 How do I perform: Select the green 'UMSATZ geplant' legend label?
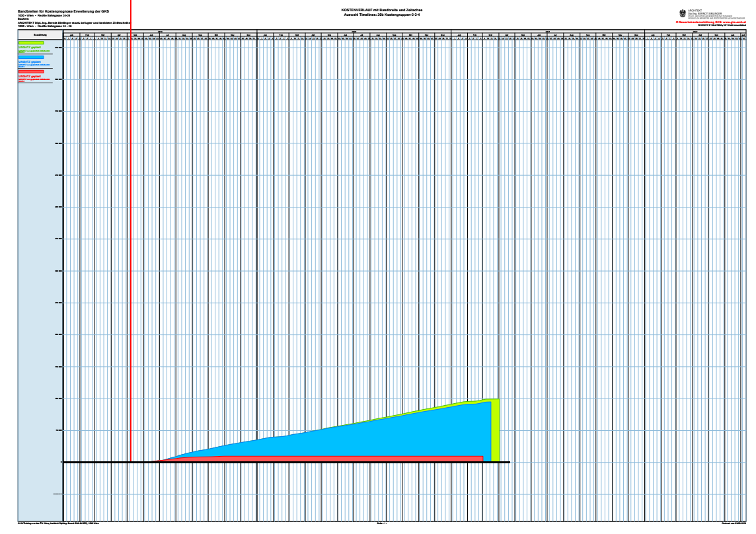click(x=30, y=48)
